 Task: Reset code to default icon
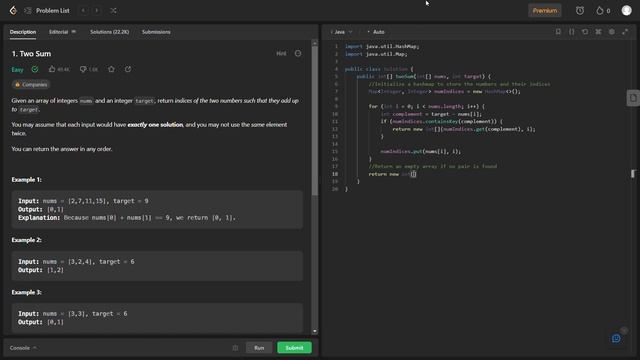[x=585, y=32]
